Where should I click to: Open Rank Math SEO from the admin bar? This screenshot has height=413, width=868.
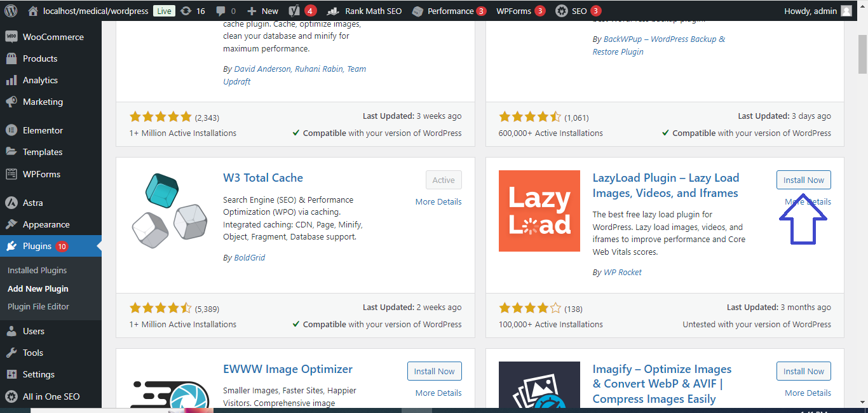click(x=365, y=11)
